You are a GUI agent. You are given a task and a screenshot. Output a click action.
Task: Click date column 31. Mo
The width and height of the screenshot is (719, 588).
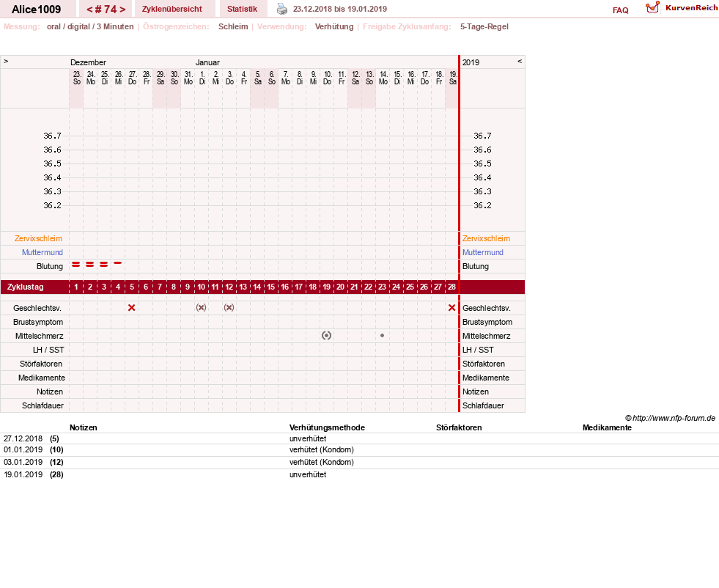pyautogui.click(x=188, y=78)
